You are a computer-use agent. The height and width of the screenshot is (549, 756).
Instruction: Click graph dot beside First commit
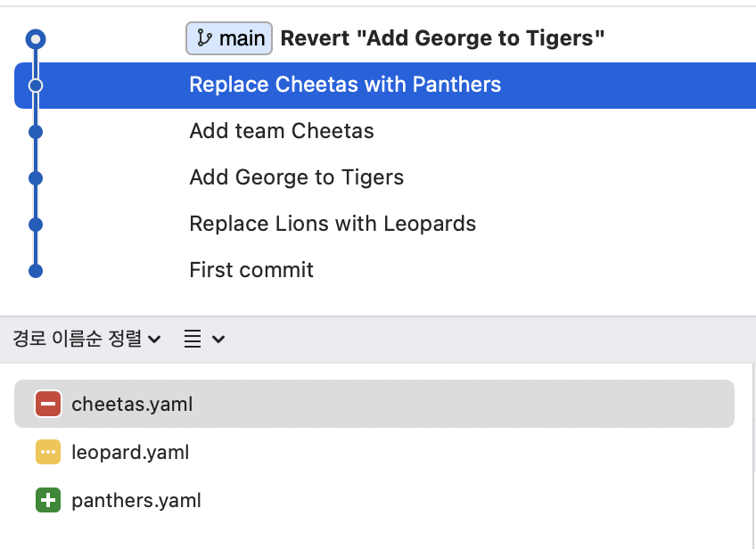pos(36,271)
